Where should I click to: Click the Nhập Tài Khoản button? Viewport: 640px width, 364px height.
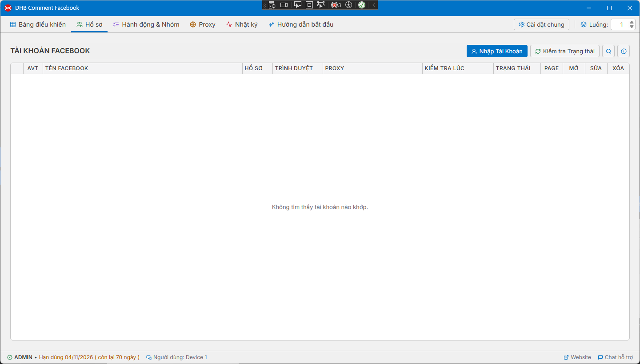click(x=497, y=51)
